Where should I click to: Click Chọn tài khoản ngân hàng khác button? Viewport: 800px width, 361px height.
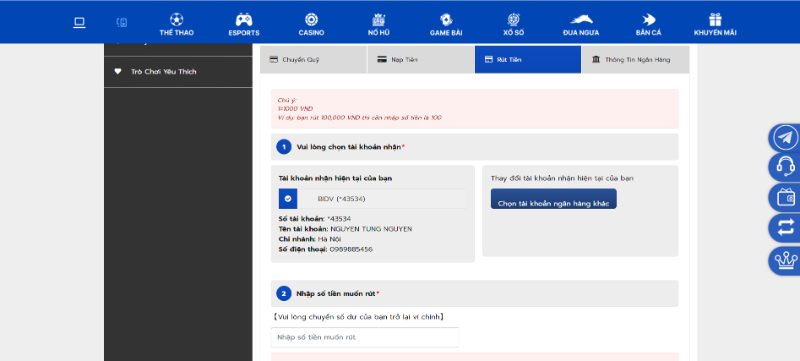[x=554, y=199]
